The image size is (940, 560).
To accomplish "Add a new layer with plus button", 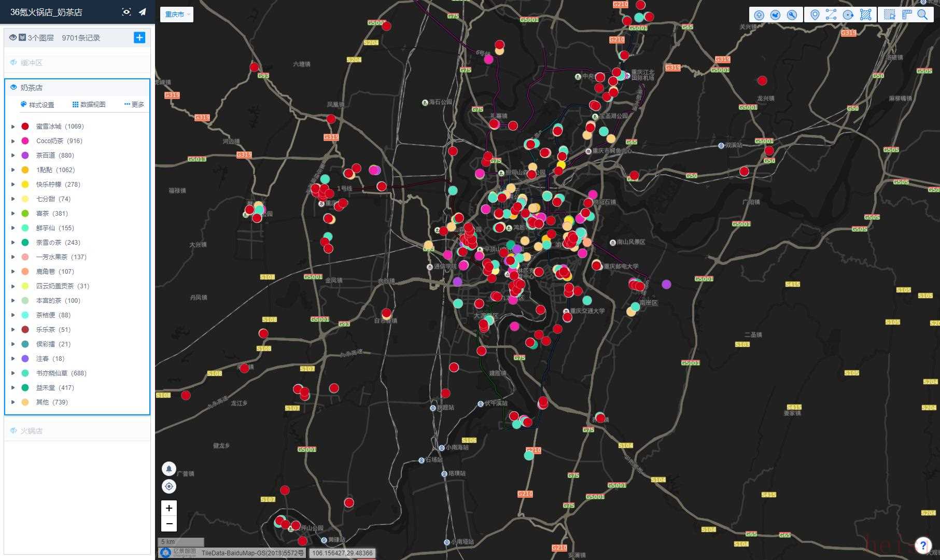I will (139, 37).
